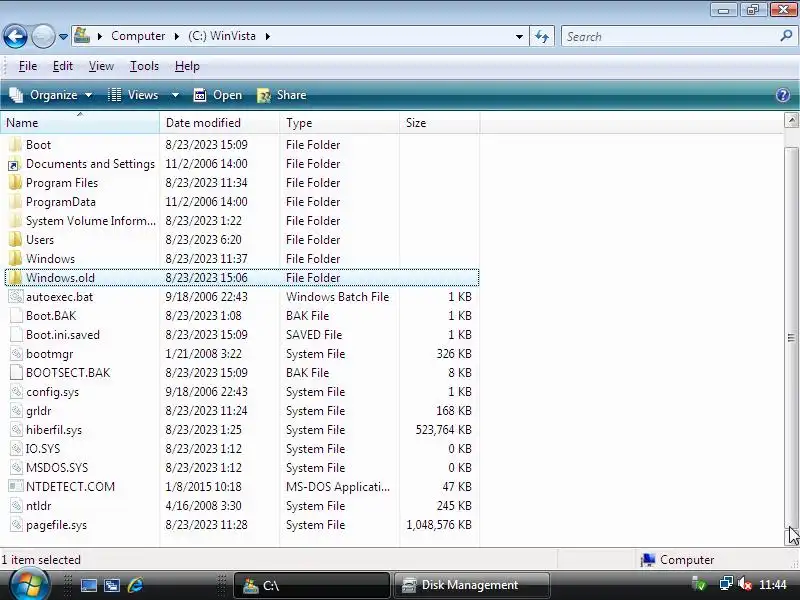Select the pagefile.sys file icon
Screen dimensions: 800x600
click(16, 525)
